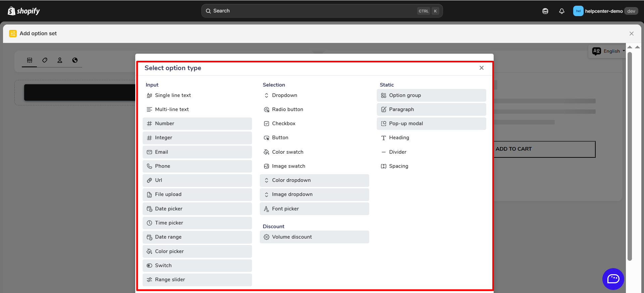The width and height of the screenshot is (644, 293).
Task: Click the Shopify logo in the top bar
Action: coord(23,11)
